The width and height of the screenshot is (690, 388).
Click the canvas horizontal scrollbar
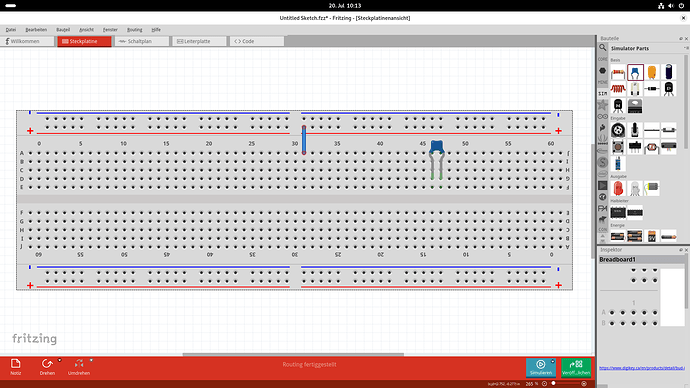293,355
